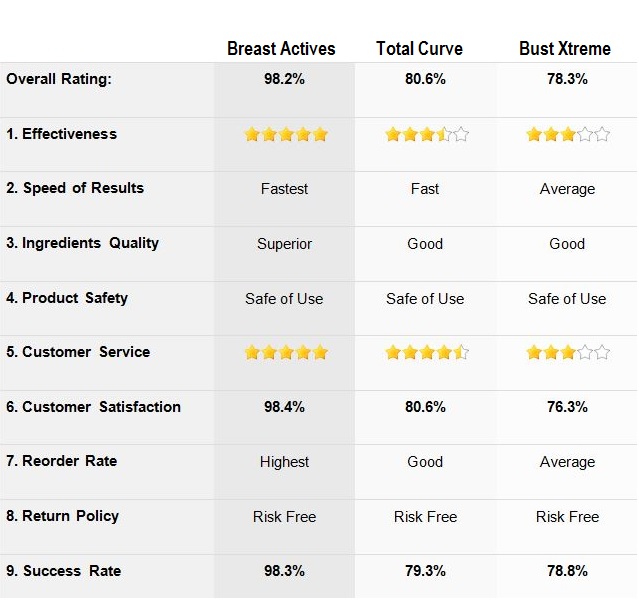
Task: Click the Fastest speed of results cell
Action: tap(284, 189)
